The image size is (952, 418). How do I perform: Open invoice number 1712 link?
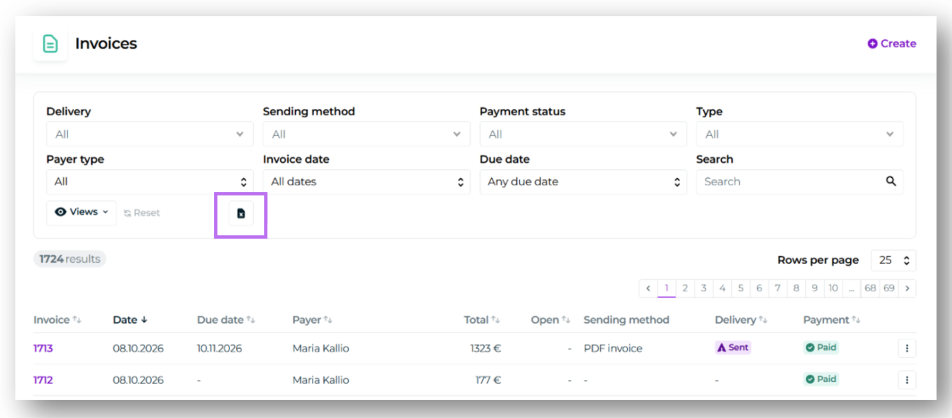pos(43,380)
